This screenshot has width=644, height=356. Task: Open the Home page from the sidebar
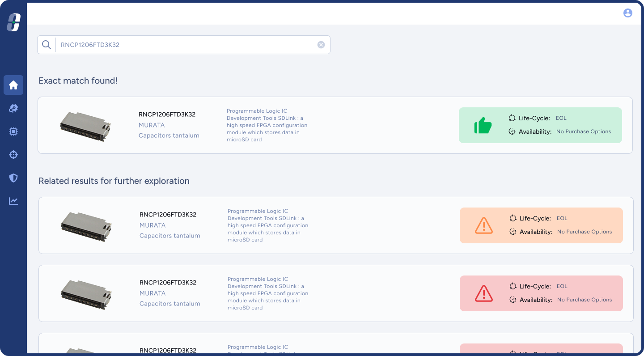pyautogui.click(x=13, y=85)
